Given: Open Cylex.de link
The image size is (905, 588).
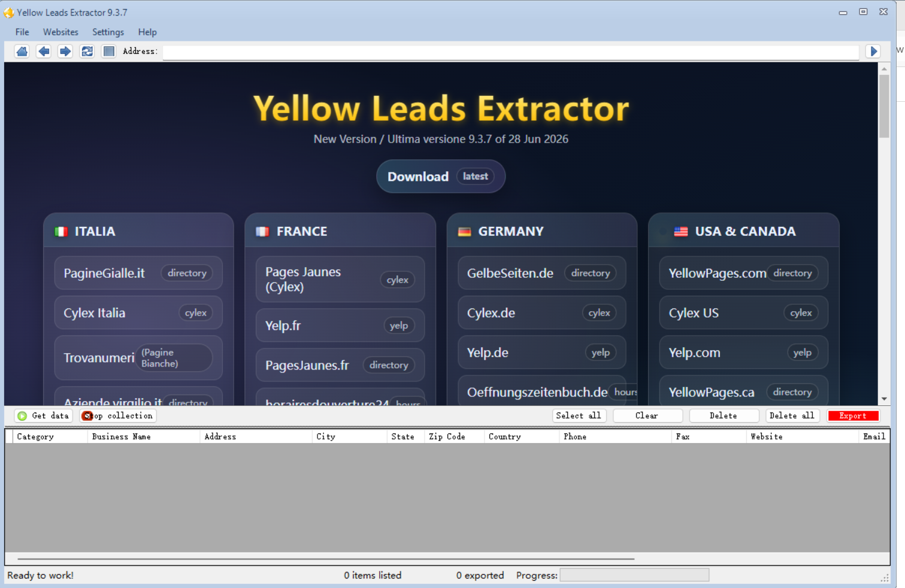Looking at the screenshot, I should (x=542, y=313).
